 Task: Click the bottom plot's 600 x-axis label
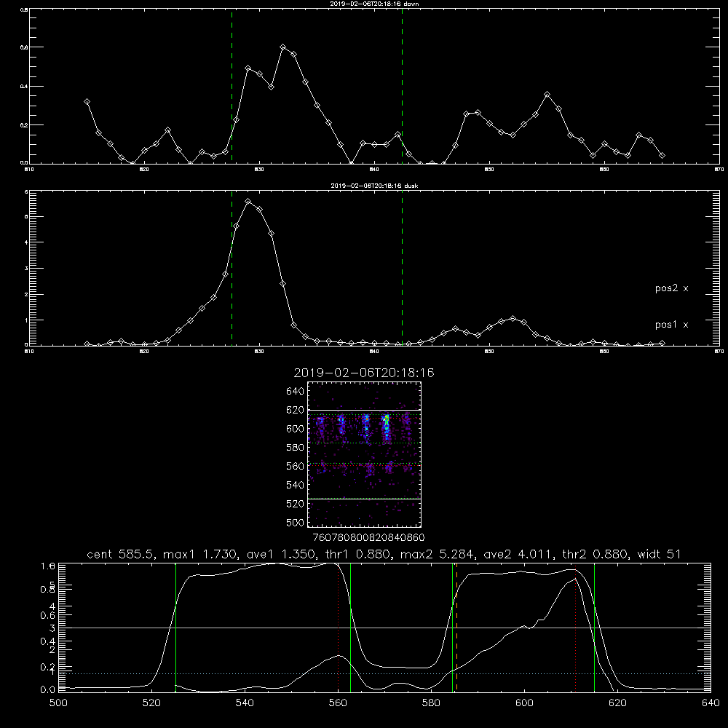(525, 703)
